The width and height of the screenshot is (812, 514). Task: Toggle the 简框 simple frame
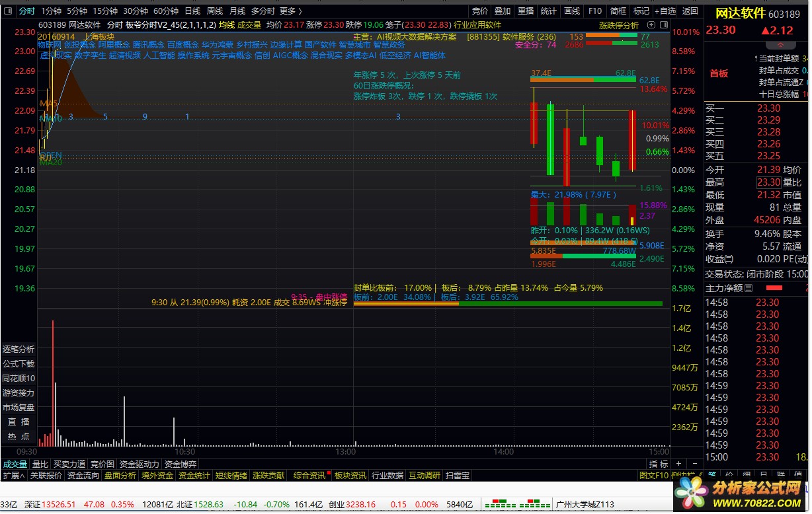point(618,11)
